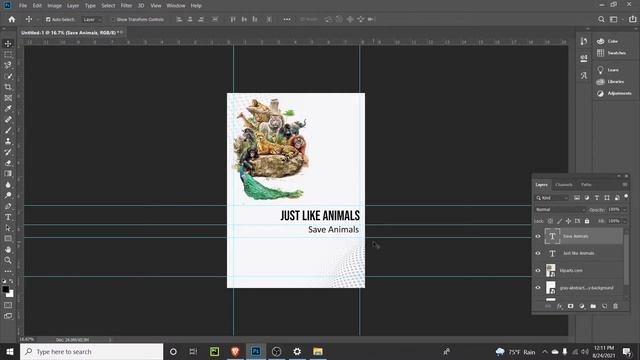The width and height of the screenshot is (640, 360).
Task: Add a layer style with fx button
Action: coord(559,306)
